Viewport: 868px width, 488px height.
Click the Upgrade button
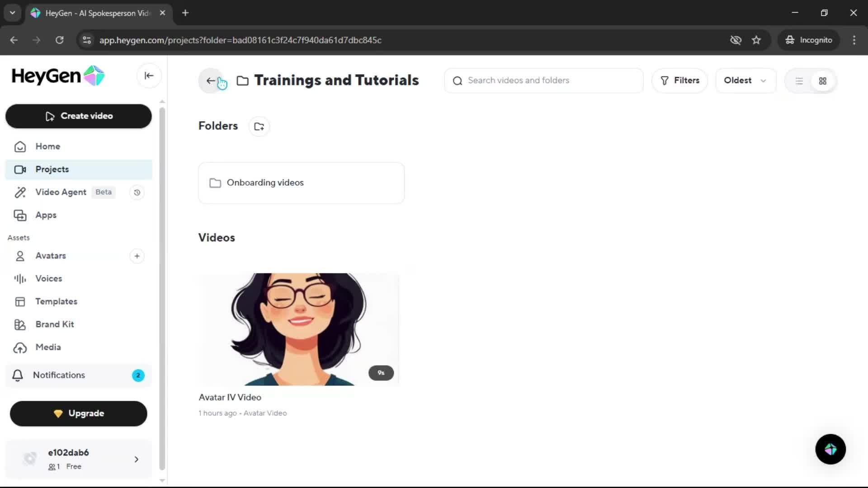point(79,413)
